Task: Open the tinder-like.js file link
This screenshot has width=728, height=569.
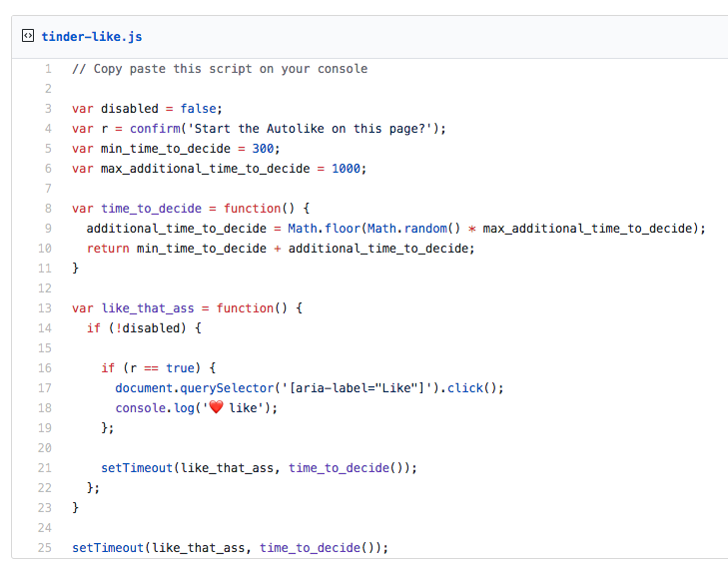Action: pyautogui.click(x=92, y=37)
